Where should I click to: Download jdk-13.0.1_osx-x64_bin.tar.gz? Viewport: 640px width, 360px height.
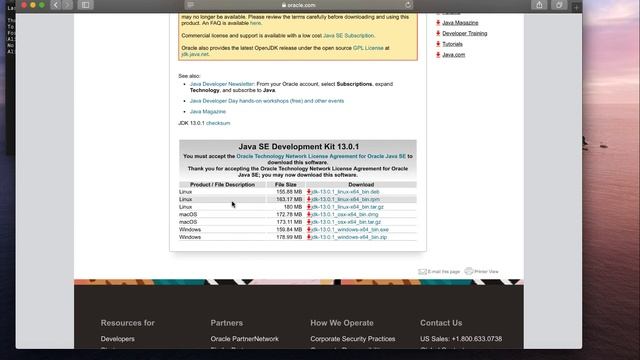click(346, 222)
